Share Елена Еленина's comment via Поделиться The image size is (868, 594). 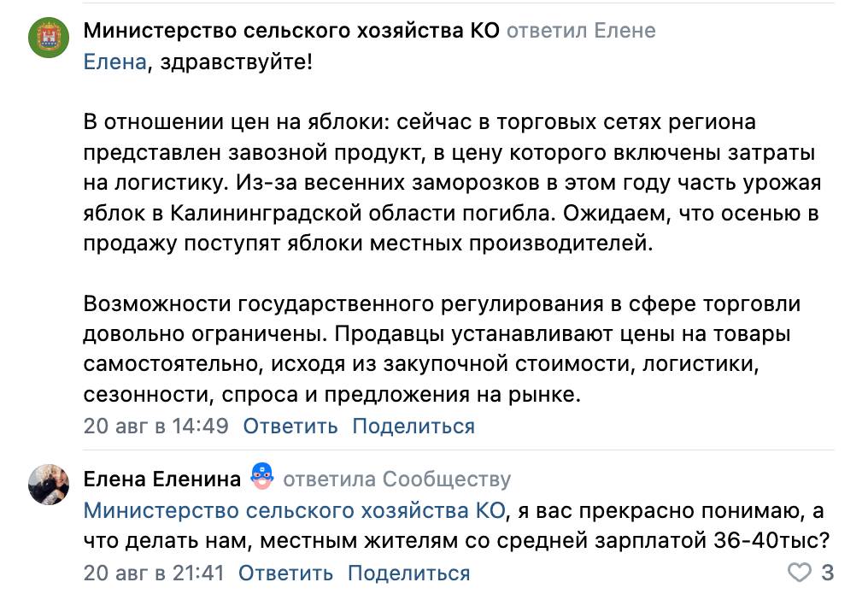tap(409, 573)
